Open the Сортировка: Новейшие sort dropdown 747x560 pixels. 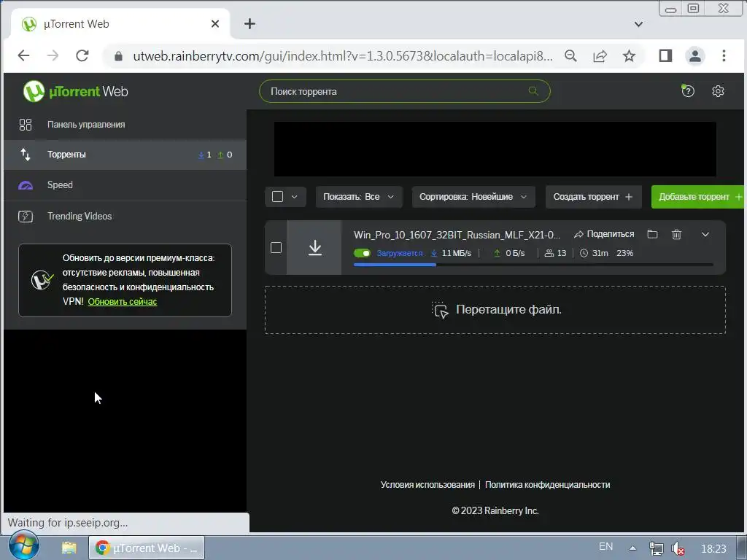click(x=473, y=197)
